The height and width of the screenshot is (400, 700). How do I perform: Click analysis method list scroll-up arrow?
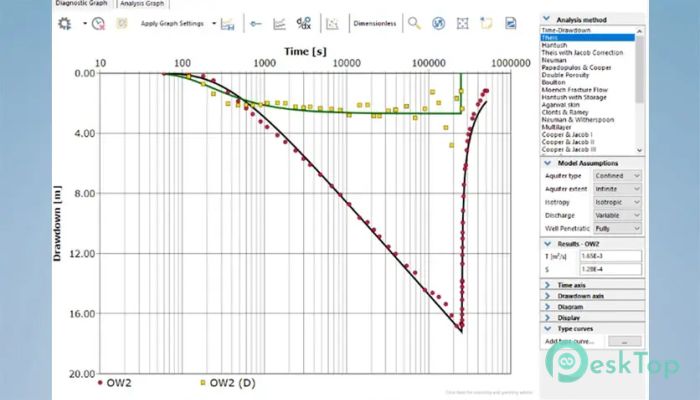click(x=639, y=31)
